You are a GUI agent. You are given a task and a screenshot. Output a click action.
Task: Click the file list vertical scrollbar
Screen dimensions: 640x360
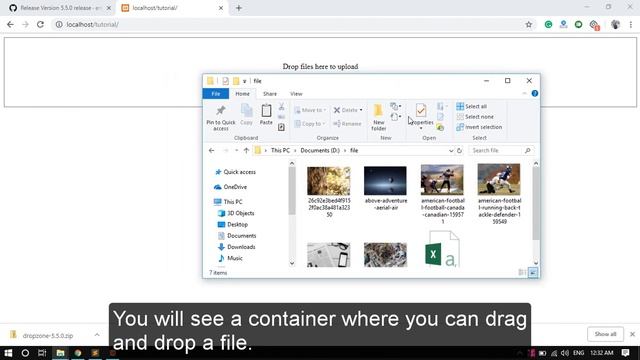point(536,204)
